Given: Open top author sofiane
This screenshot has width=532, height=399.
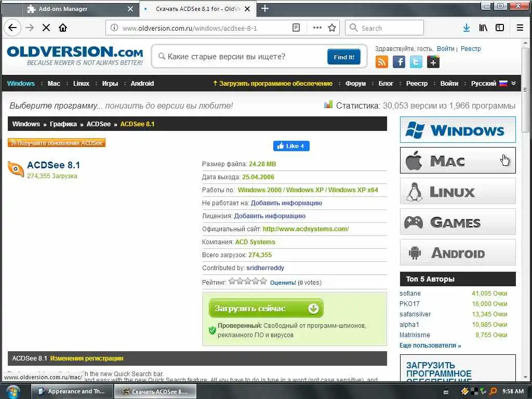Looking at the screenshot, I should pyautogui.click(x=410, y=294).
